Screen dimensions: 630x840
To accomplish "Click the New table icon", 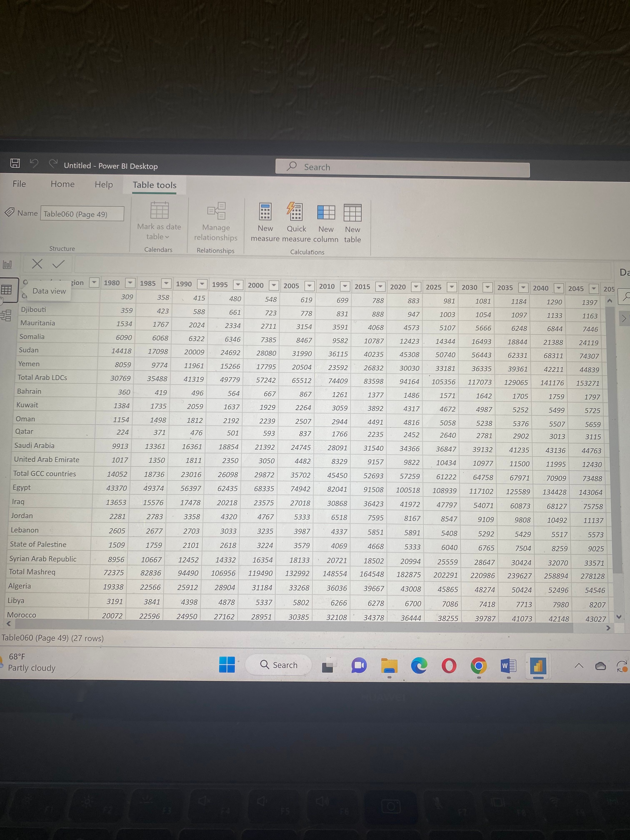I will pos(352,213).
